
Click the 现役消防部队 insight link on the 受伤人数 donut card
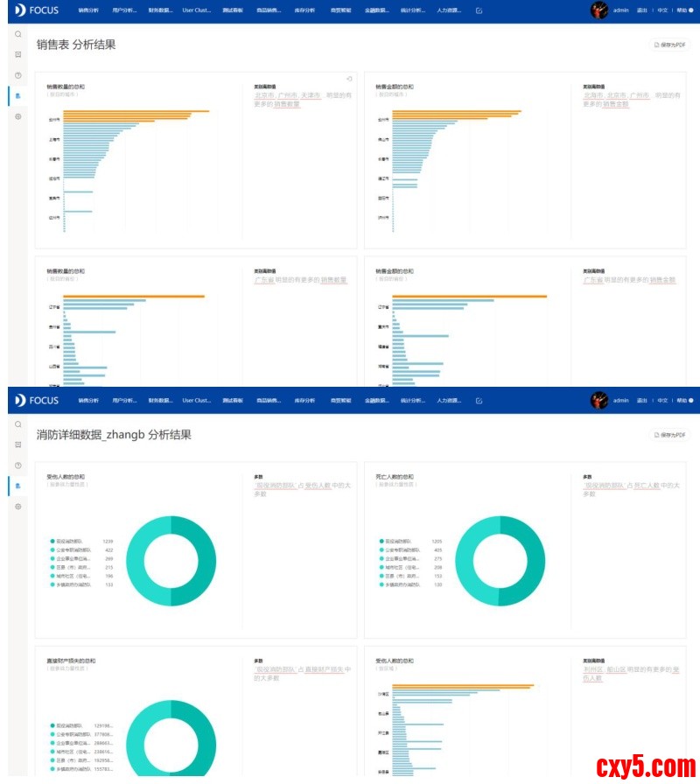click(x=275, y=485)
